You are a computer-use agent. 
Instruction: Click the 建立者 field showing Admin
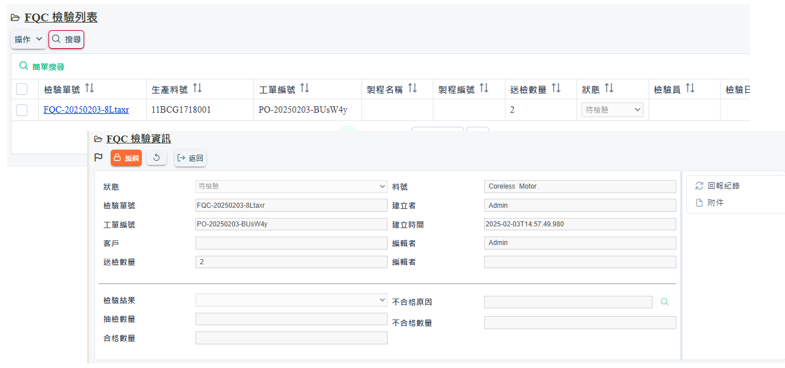pos(580,205)
